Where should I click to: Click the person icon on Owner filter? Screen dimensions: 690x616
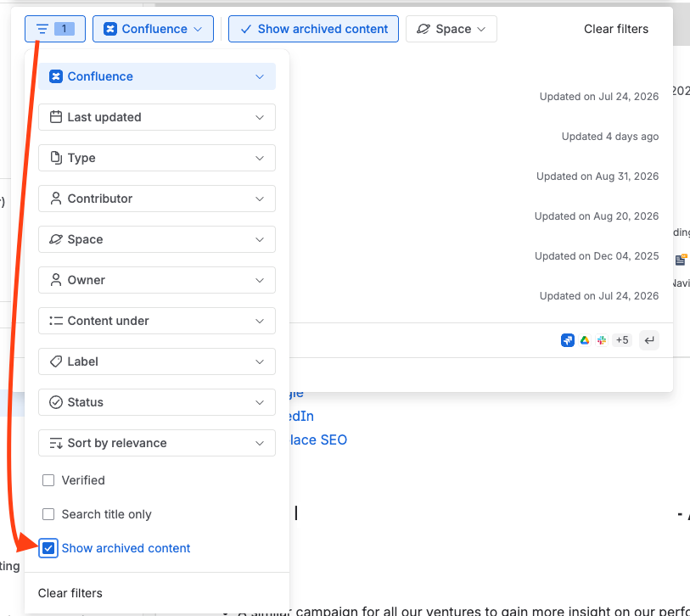tap(56, 280)
